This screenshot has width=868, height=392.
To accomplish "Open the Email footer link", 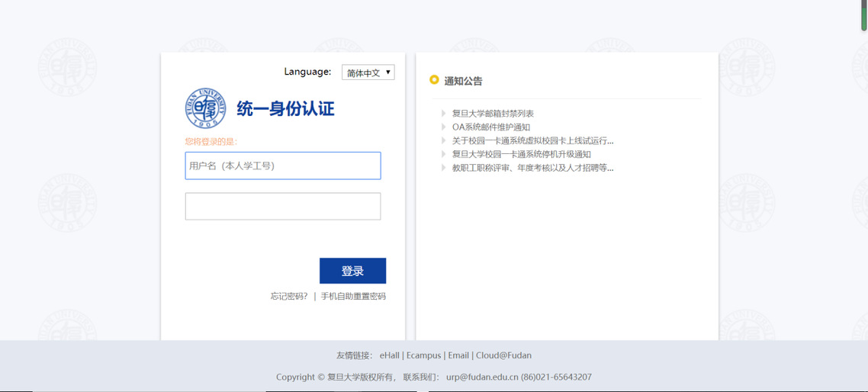I will pos(458,355).
